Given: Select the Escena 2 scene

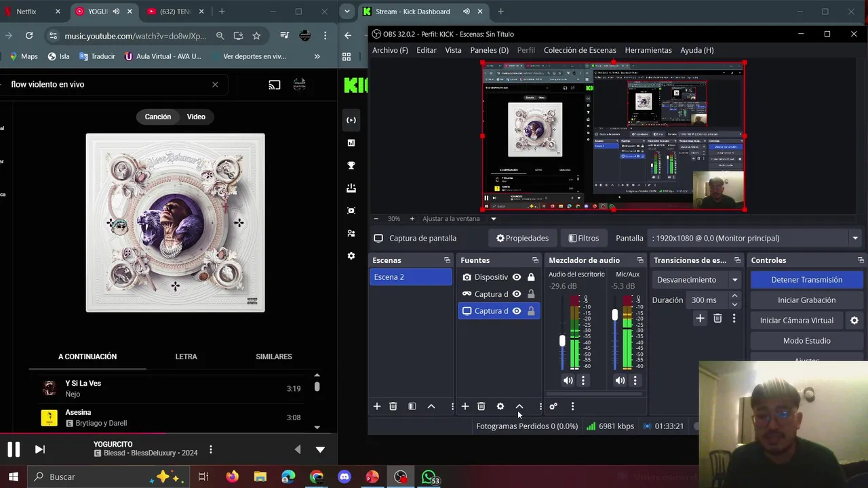Looking at the screenshot, I should click(x=411, y=277).
